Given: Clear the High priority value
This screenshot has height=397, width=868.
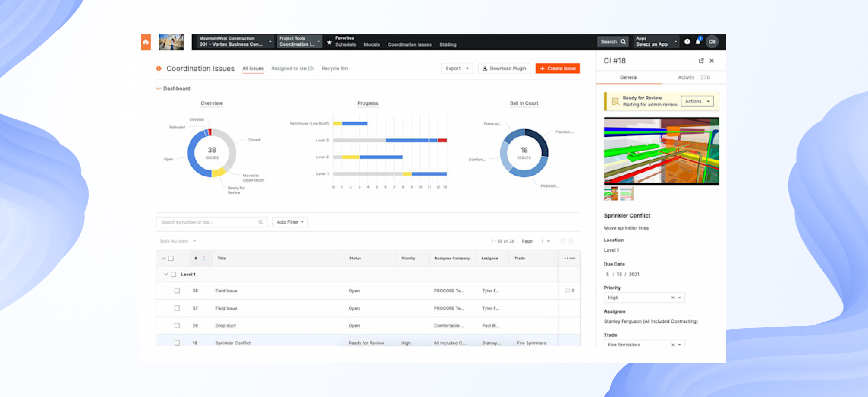Looking at the screenshot, I should 673,298.
